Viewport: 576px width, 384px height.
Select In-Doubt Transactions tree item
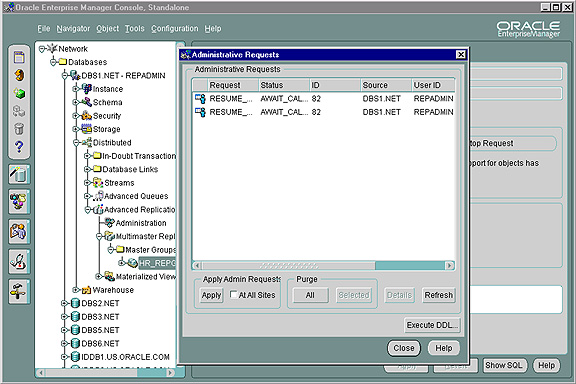139,156
